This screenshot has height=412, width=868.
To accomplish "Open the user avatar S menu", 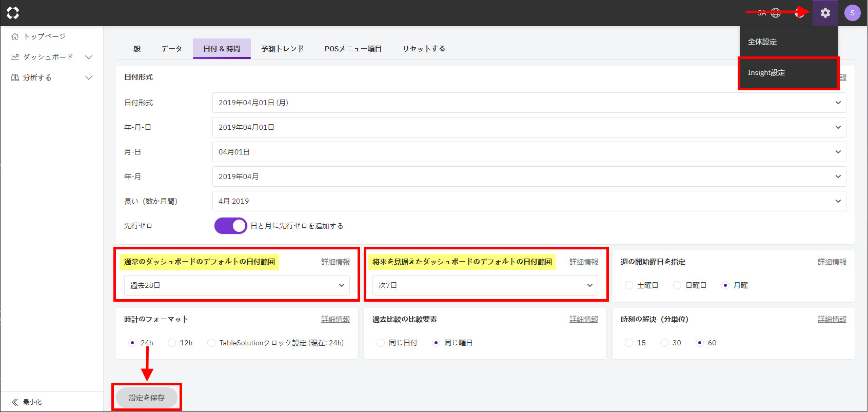I will pos(853,13).
